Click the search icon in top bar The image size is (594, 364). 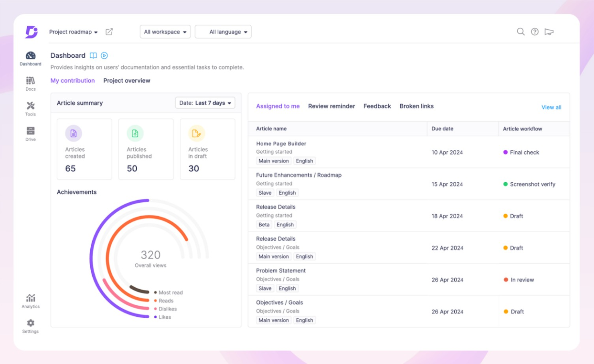[x=521, y=32]
